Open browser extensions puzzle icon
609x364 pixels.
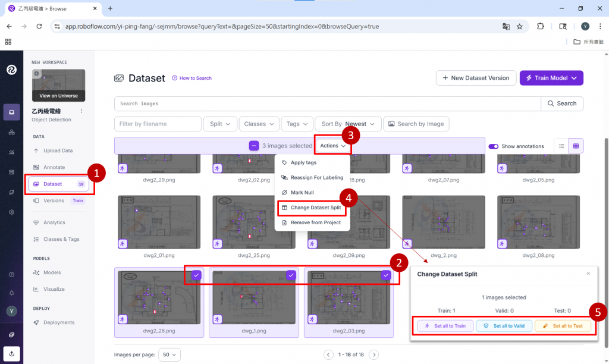pos(540,26)
